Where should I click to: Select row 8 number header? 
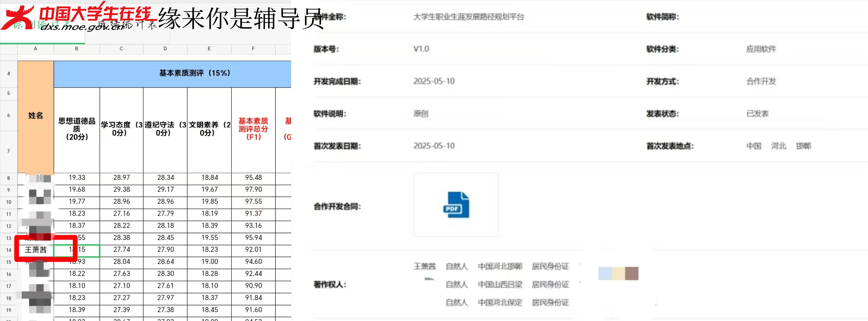tap(9, 178)
